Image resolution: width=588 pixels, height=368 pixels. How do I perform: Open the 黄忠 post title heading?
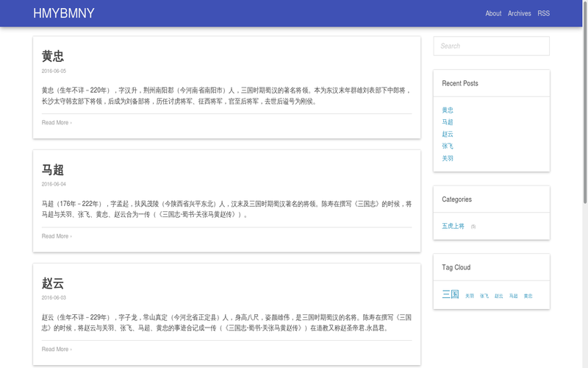(x=53, y=57)
